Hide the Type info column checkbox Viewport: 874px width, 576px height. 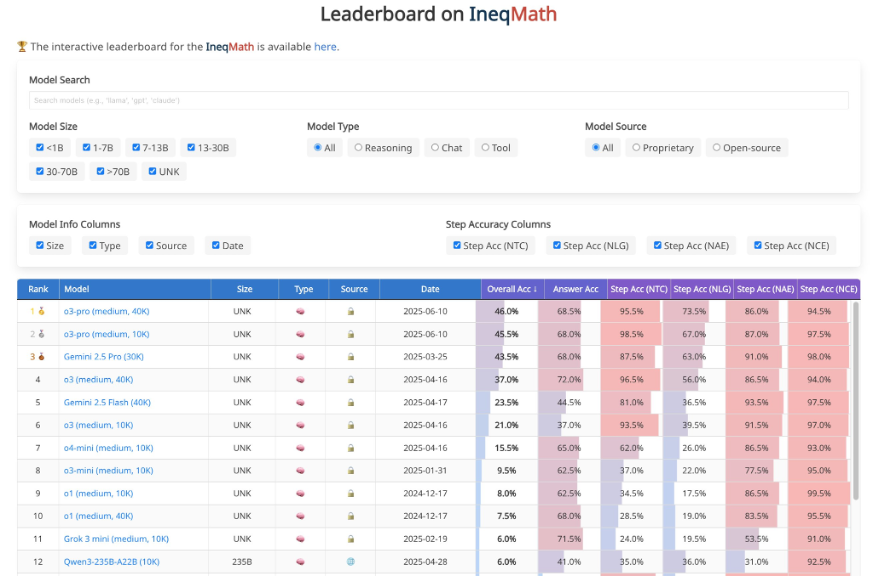point(93,245)
